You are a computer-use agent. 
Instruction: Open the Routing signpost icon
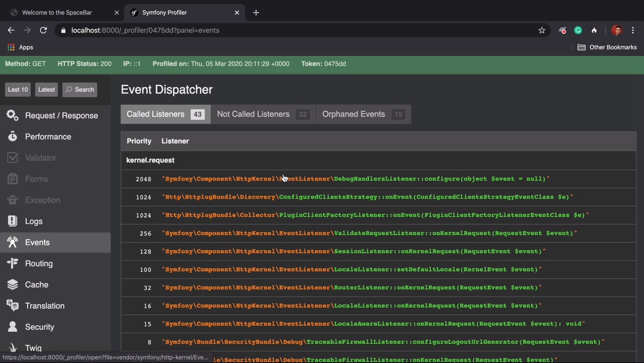(12, 264)
